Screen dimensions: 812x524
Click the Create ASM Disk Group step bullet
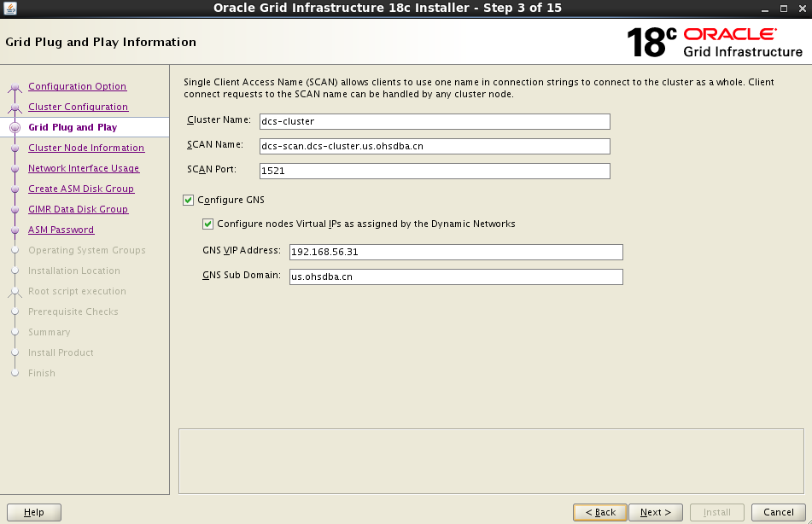tap(15, 189)
